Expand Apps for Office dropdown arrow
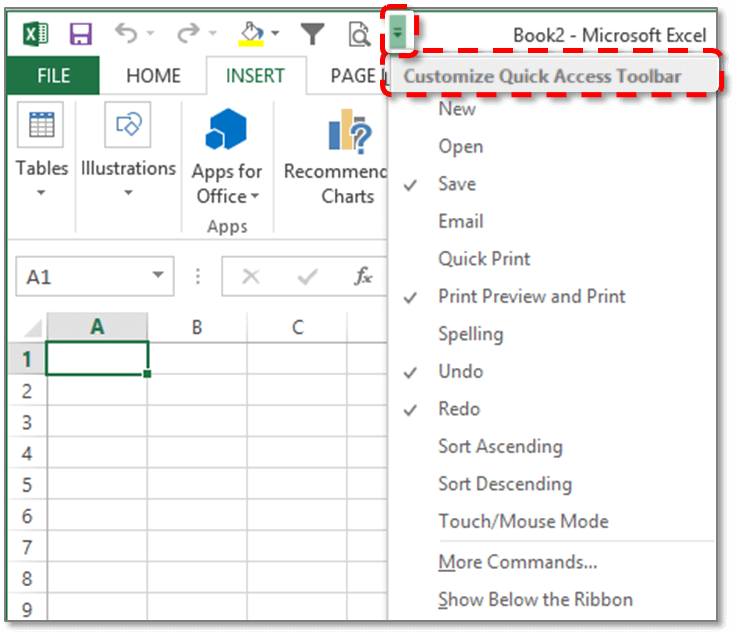 [255, 196]
